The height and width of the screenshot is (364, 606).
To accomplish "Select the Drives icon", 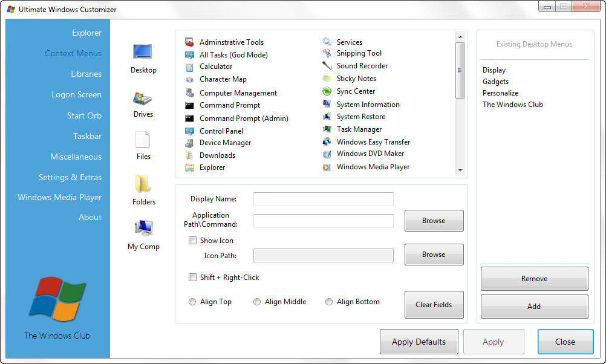I will coord(143,98).
